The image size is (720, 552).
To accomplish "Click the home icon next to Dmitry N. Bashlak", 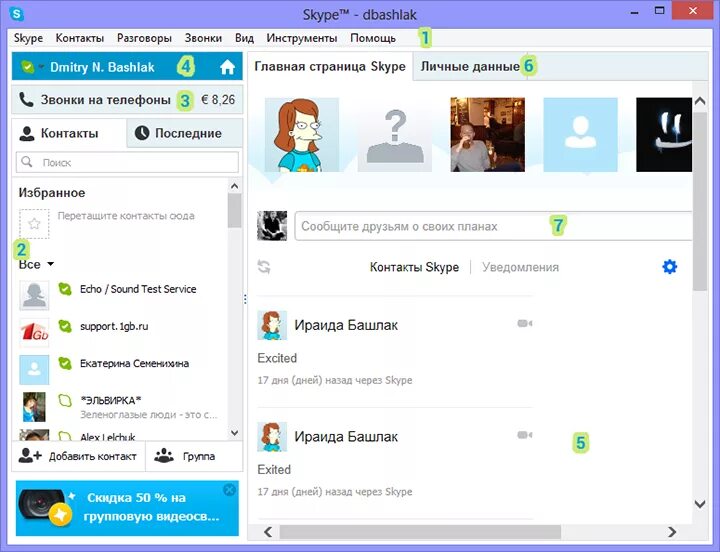I will pos(227,67).
